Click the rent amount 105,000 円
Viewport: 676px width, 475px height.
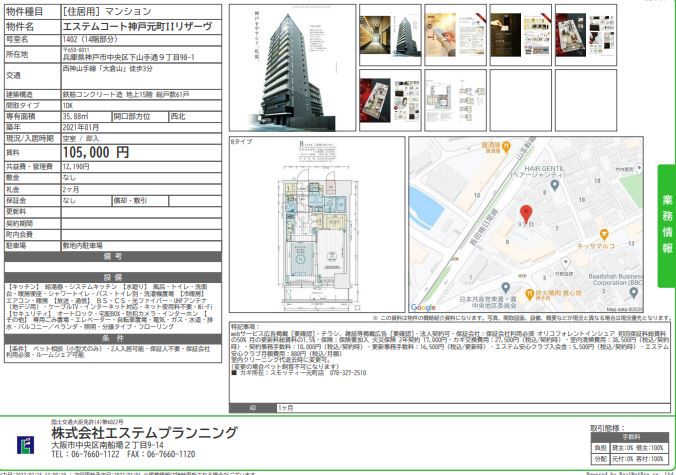pyautogui.click(x=96, y=152)
